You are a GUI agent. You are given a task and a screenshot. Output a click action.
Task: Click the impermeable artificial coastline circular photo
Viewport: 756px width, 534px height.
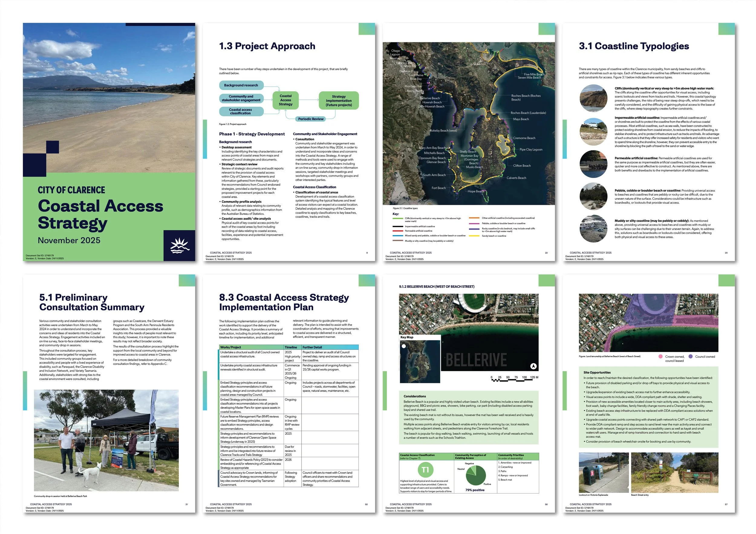click(593, 131)
